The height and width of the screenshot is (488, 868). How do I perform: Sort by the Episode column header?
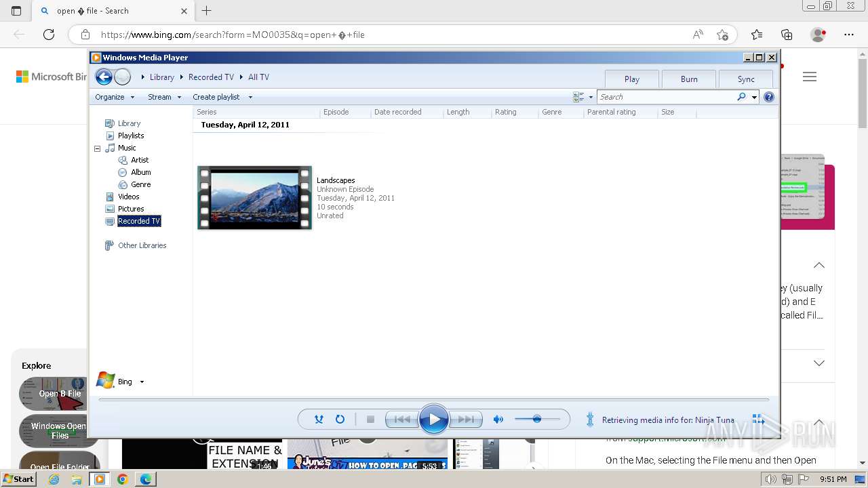pyautogui.click(x=346, y=112)
